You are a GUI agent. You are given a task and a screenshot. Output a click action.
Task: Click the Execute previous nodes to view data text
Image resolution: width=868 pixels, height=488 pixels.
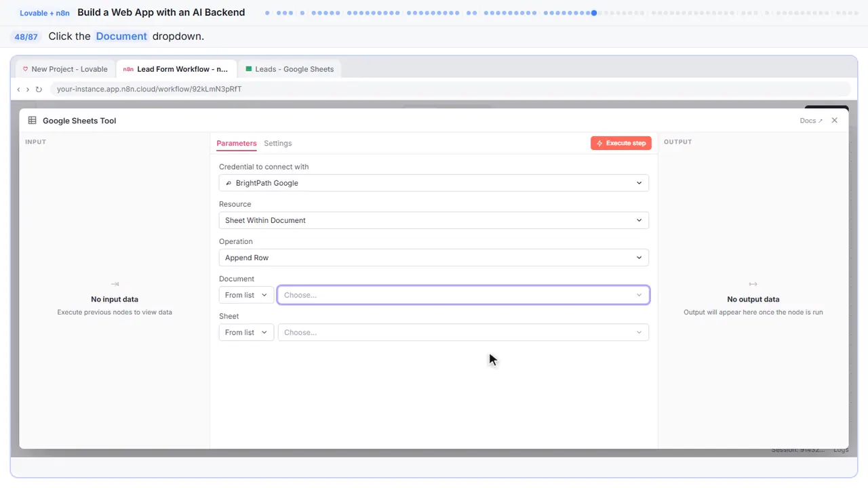click(115, 312)
